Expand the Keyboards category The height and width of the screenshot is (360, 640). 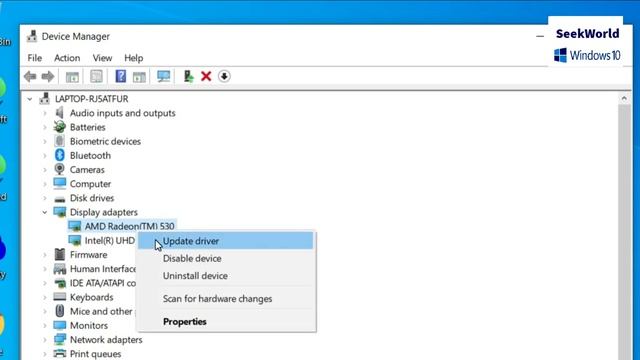pyautogui.click(x=45, y=297)
